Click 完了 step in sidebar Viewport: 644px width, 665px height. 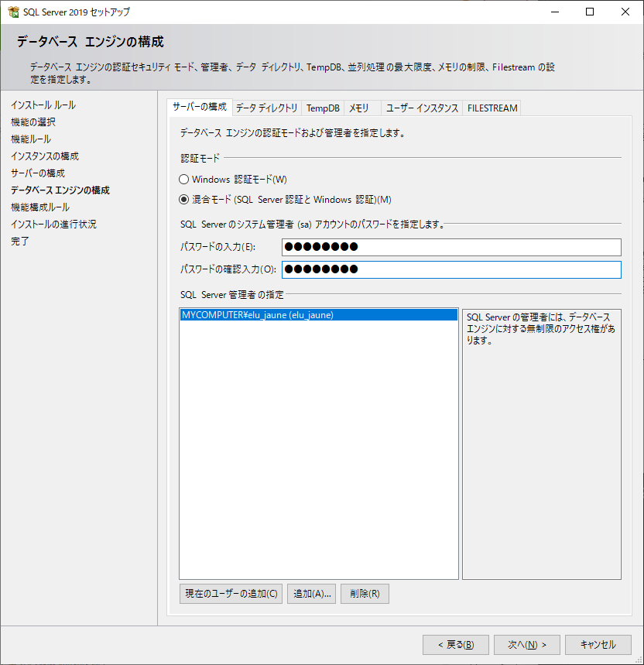click(x=20, y=241)
